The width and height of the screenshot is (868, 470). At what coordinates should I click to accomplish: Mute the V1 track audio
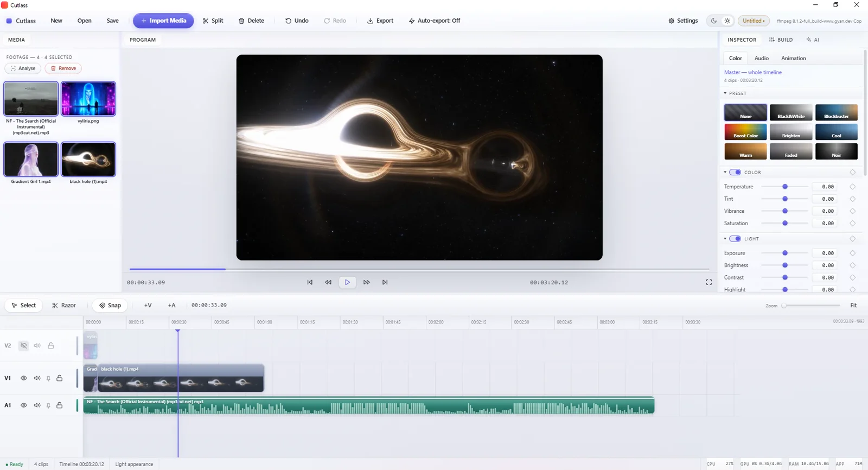click(37, 378)
